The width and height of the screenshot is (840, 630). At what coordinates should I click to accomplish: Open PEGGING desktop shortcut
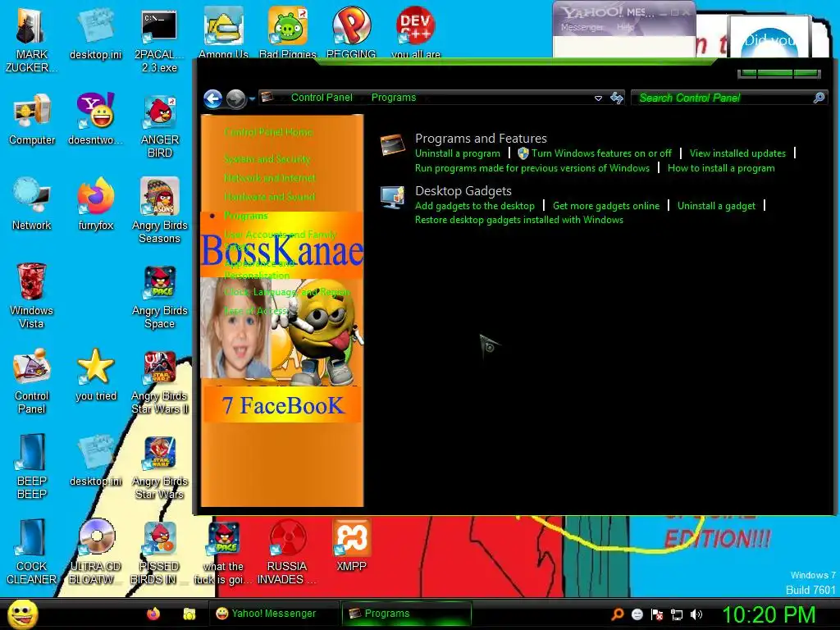[x=351, y=33]
